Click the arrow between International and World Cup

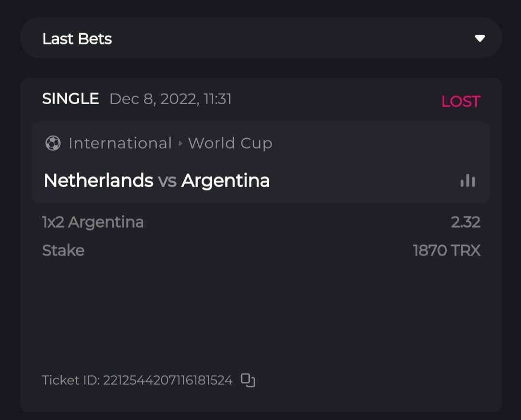click(180, 144)
